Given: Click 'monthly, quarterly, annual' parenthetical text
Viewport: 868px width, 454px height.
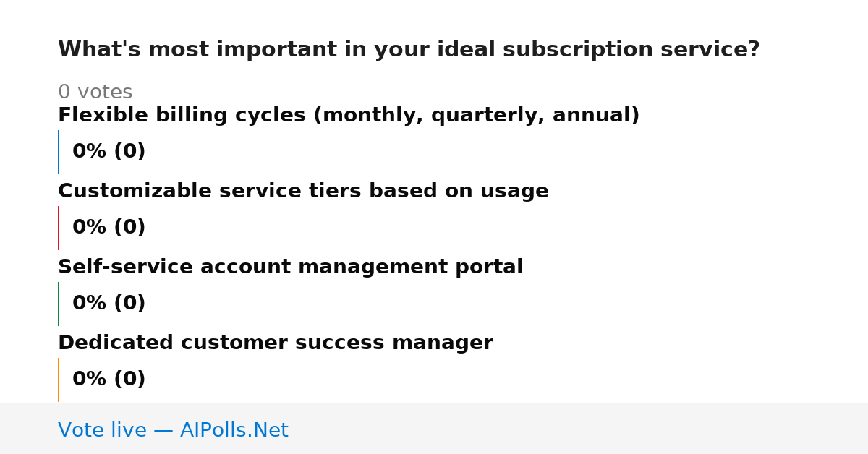Looking at the screenshot, I should pyautogui.click(x=476, y=116).
